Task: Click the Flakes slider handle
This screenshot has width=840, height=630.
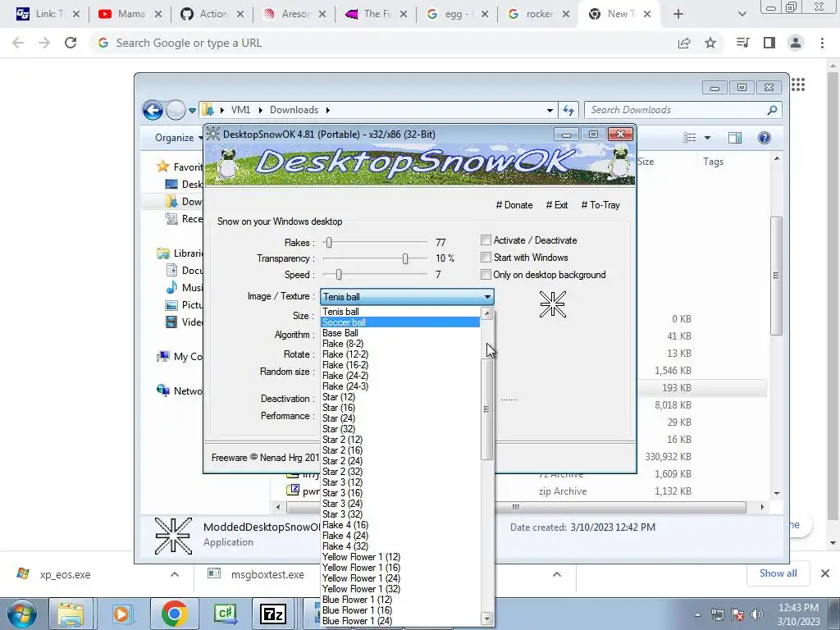Action: click(329, 242)
